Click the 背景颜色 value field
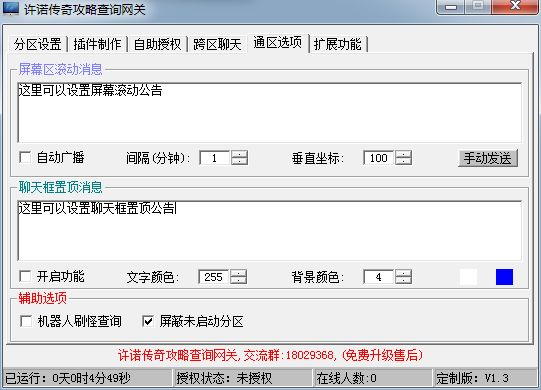Image resolution: width=541 pixels, height=390 pixels. [379, 277]
